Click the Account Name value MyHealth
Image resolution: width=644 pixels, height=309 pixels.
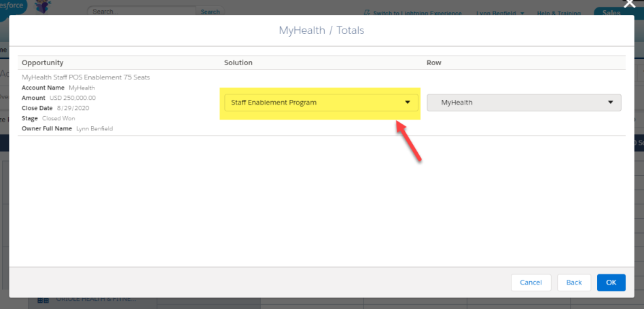[82, 88]
